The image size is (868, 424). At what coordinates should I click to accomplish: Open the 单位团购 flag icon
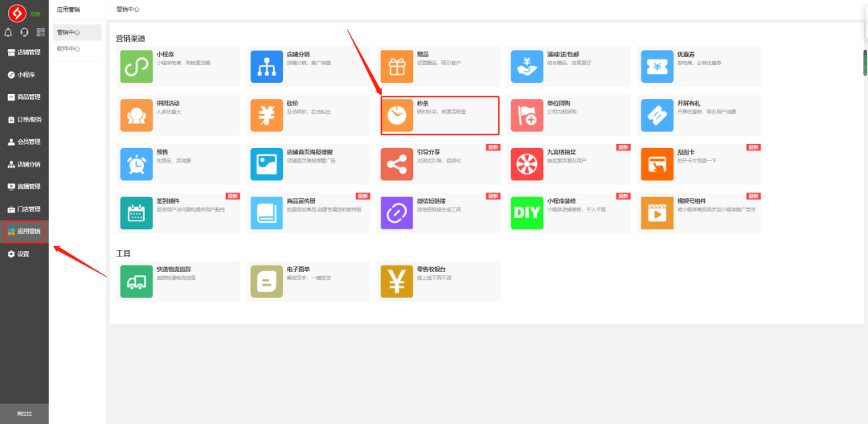coord(527,115)
